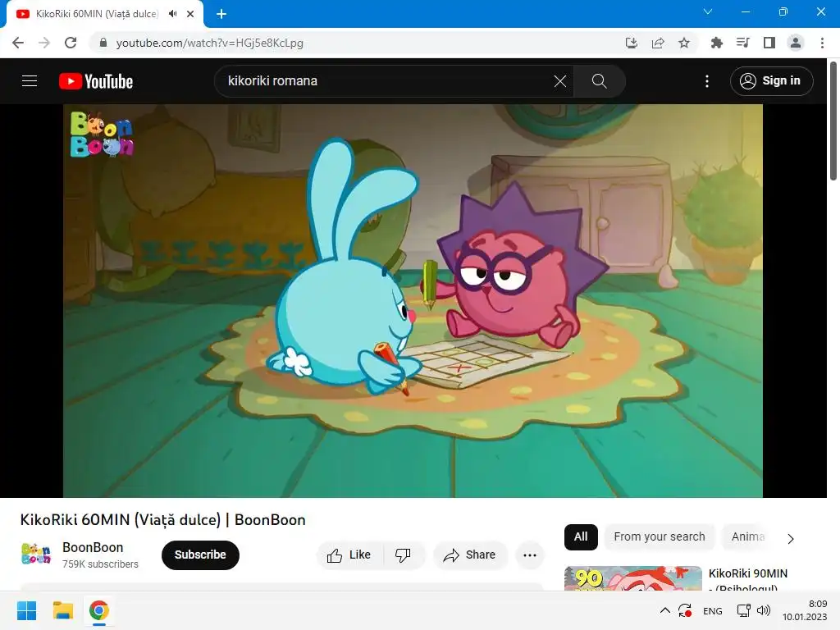Select the KikoRiki 60MIN browser tab
The width and height of the screenshot is (840, 630).
point(97,14)
